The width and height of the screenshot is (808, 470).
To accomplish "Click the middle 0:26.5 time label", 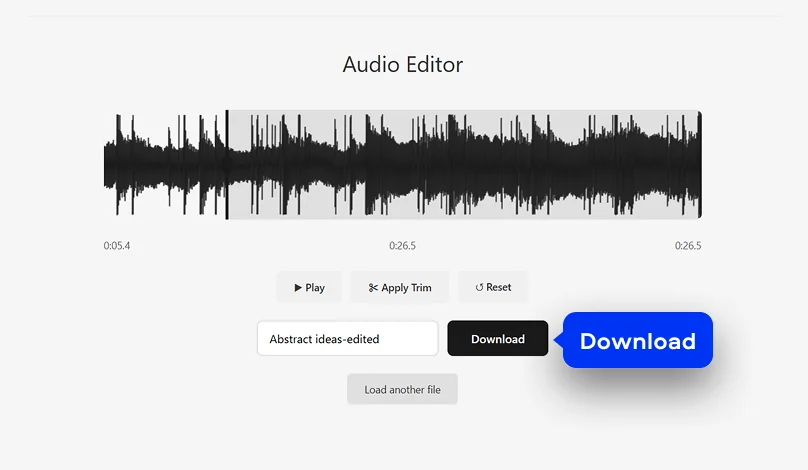I will (402, 245).
